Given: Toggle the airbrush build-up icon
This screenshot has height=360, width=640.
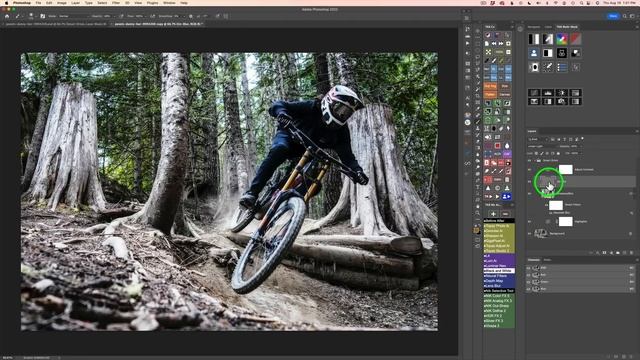Looking at the screenshot, I should tap(153, 16).
